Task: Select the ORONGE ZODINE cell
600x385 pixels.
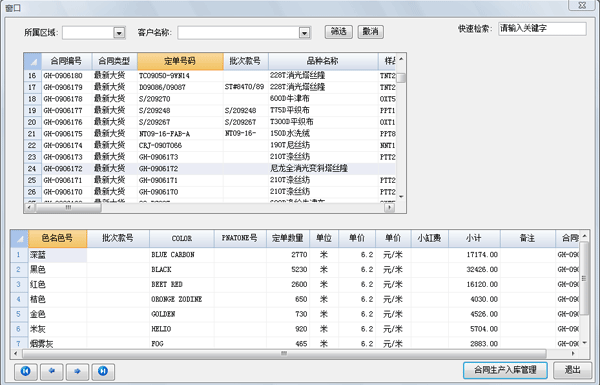Action: pyautogui.click(x=182, y=299)
